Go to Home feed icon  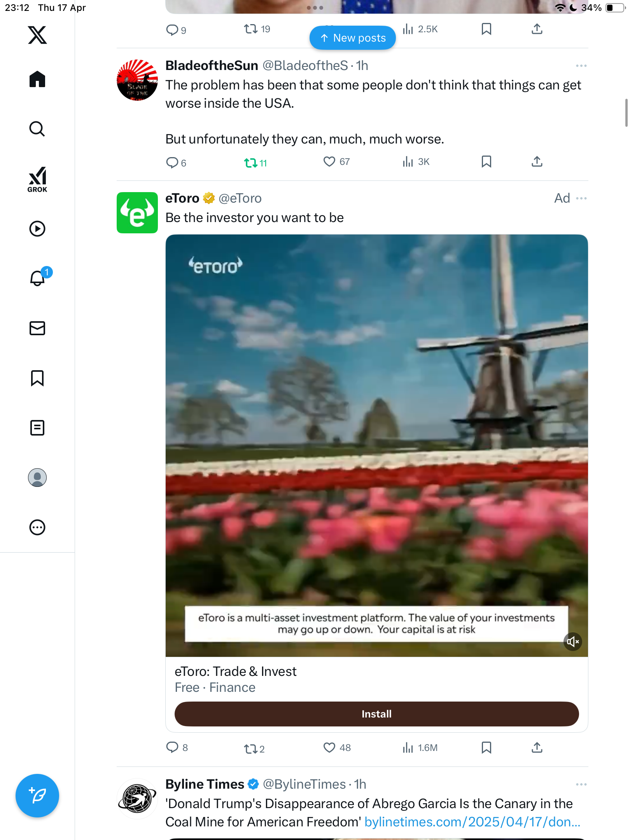coord(37,79)
